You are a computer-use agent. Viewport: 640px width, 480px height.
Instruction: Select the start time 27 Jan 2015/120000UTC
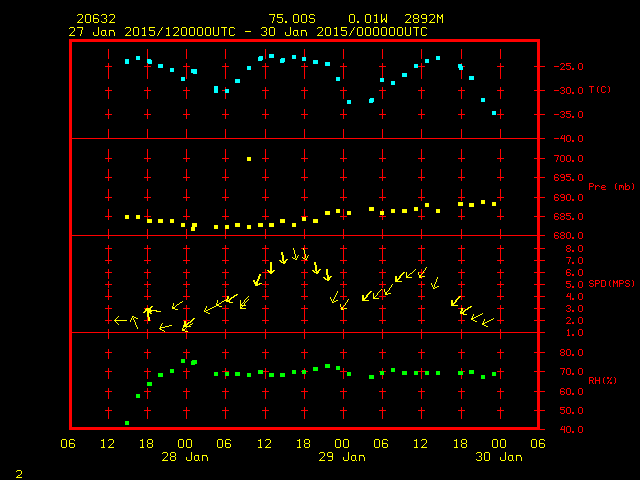point(152,31)
